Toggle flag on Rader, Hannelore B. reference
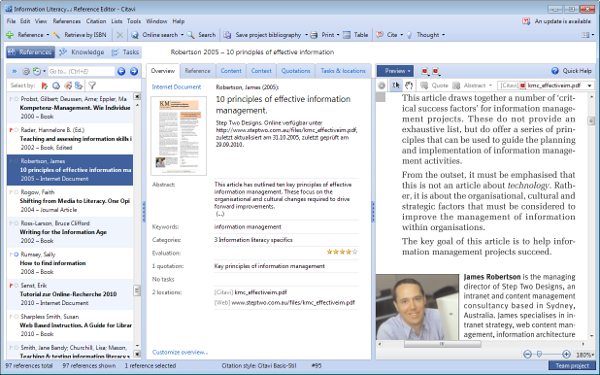 point(11,130)
